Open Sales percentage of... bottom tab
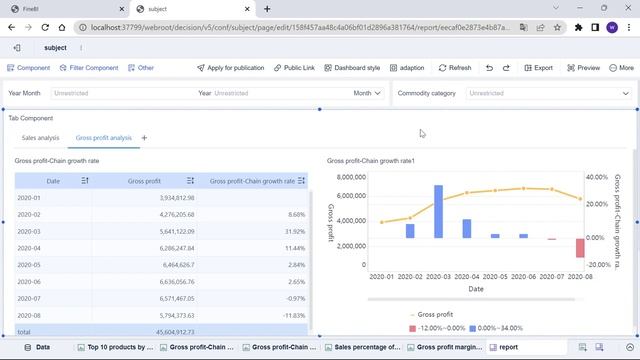The width and height of the screenshot is (640, 360). (362, 347)
